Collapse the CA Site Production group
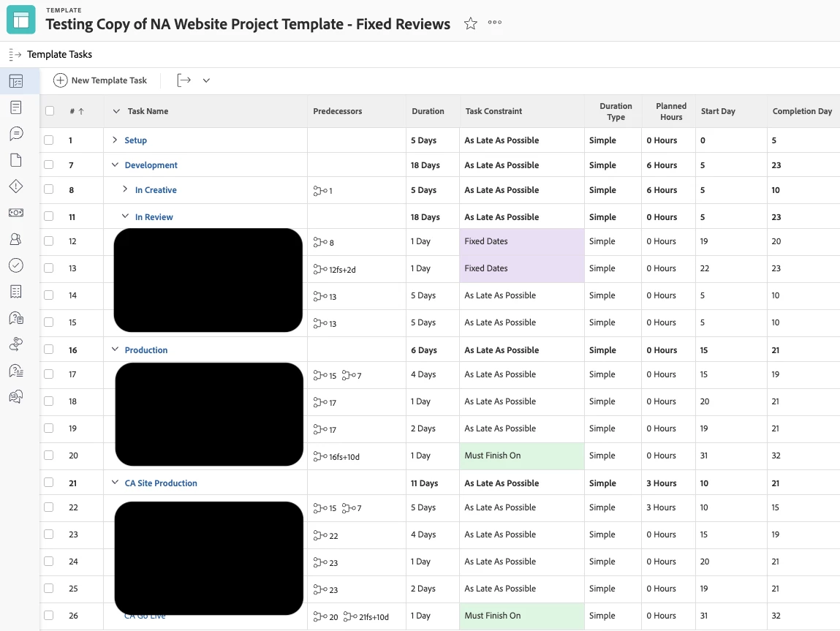 (115, 482)
